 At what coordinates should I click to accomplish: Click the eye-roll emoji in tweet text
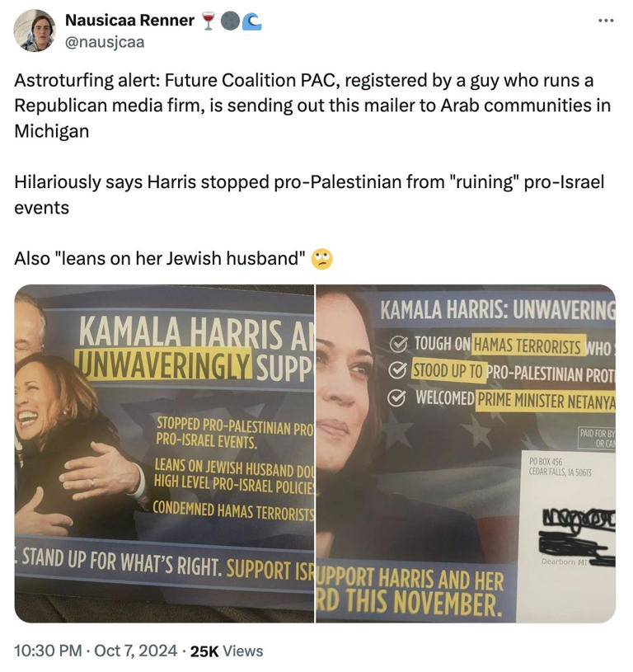pyautogui.click(x=321, y=259)
